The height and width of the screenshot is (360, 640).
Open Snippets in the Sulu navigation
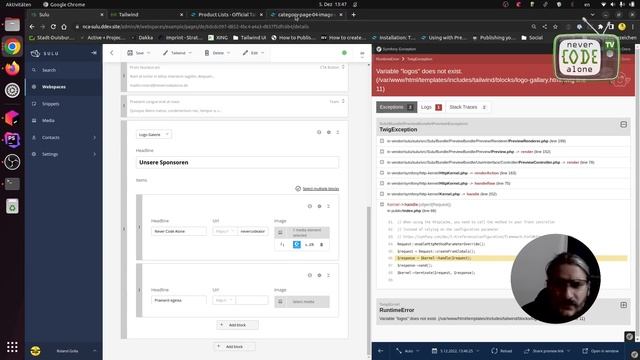(x=51, y=104)
